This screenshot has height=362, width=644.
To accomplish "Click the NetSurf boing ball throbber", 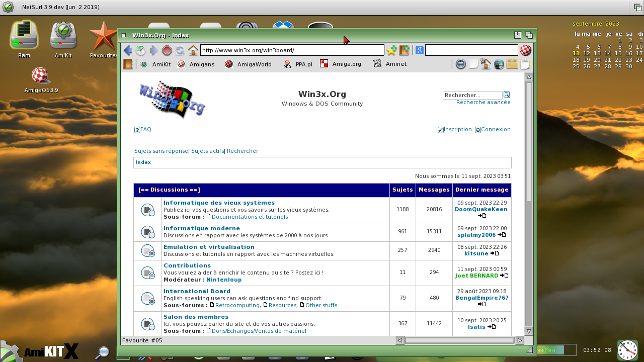I will (x=526, y=50).
